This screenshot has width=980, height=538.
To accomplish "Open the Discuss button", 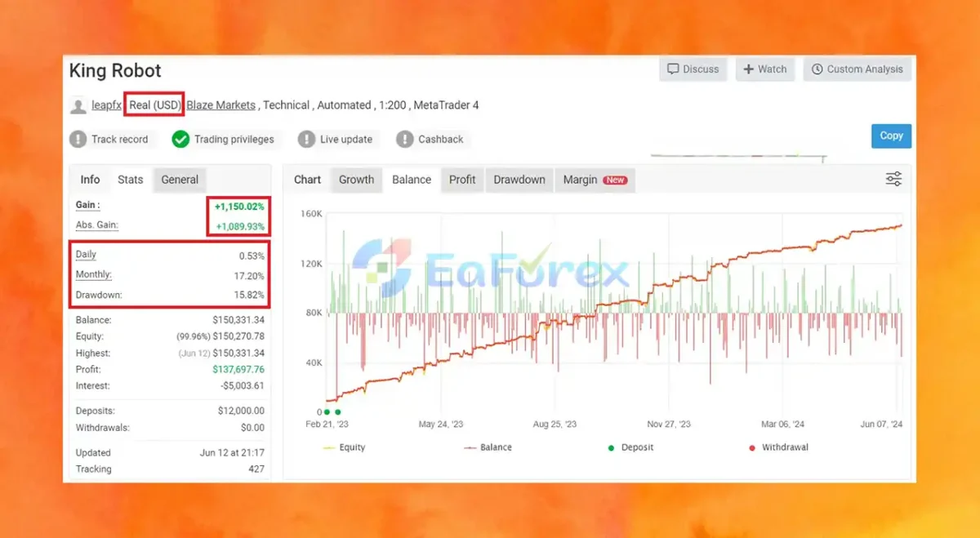I will click(693, 69).
